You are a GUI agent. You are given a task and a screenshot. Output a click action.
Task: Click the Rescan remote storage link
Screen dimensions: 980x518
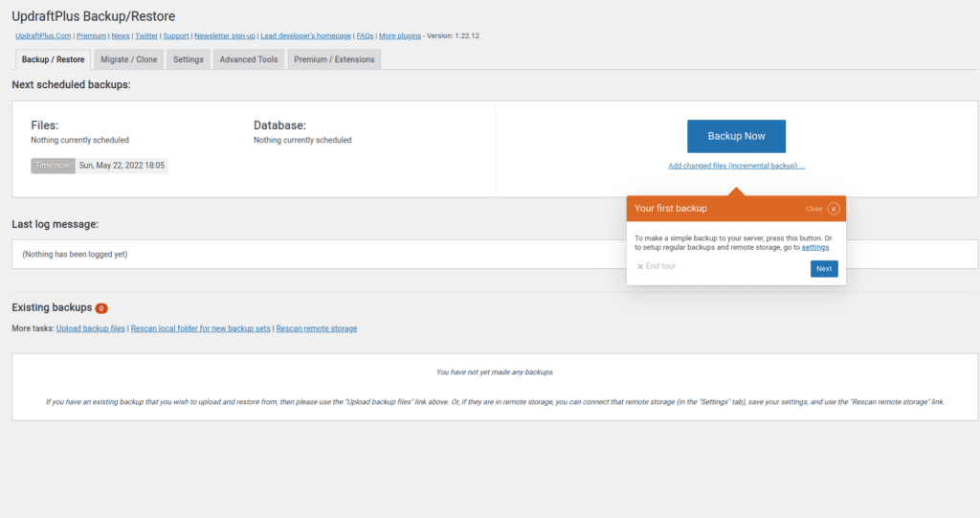click(317, 328)
